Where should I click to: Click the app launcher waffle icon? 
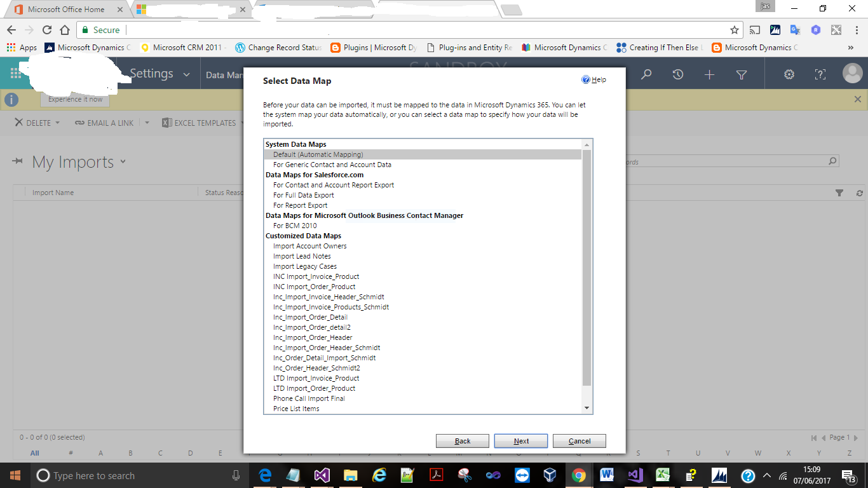point(16,74)
